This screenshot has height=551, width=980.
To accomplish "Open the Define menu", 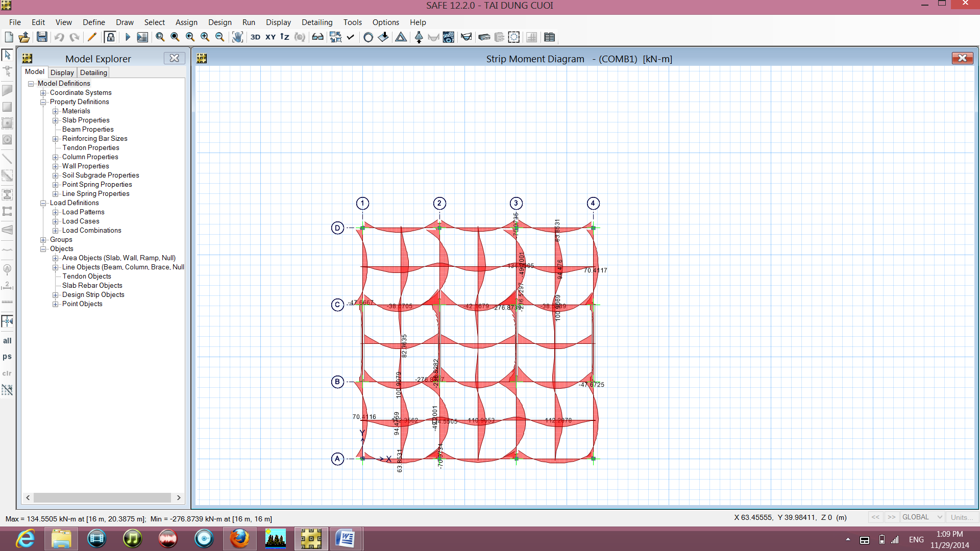I will (x=94, y=22).
